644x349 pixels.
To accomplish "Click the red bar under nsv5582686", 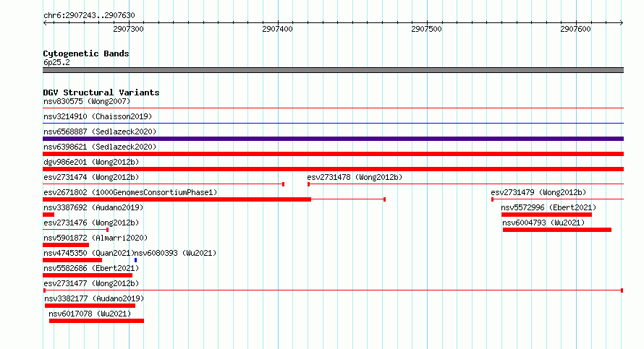I will click(88, 275).
